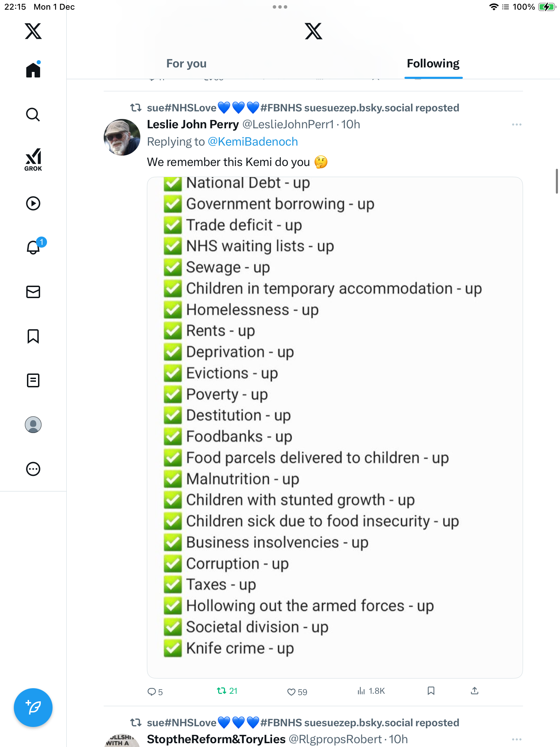Click the feed scrollbar handle
This screenshot has height=747, width=560.
557,181
